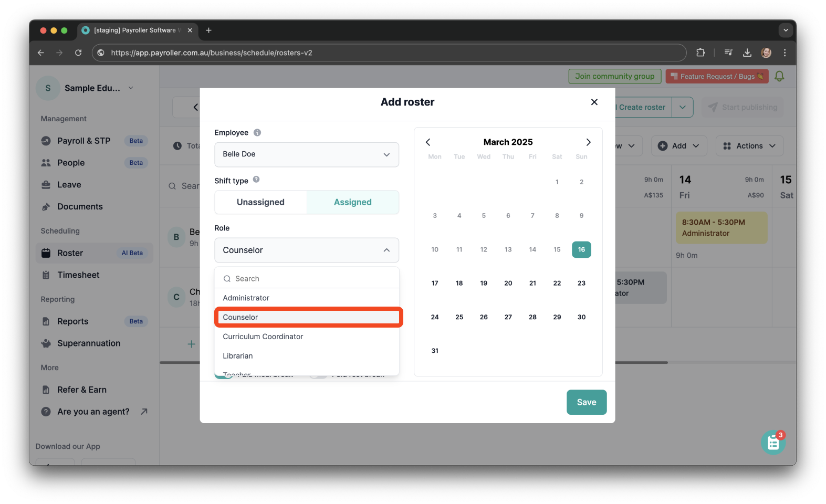This screenshot has height=504, width=826.
Task: Open the floating checklist widget icon
Action: tap(773, 443)
